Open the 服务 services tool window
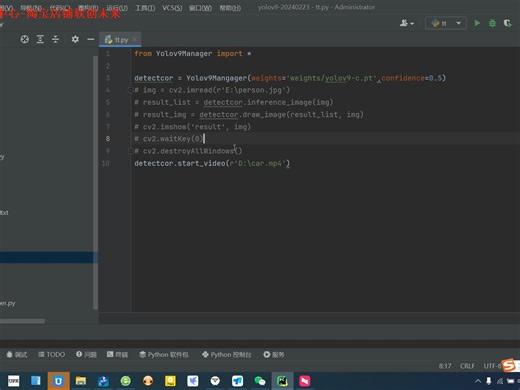The image size is (520, 390). pos(274,354)
